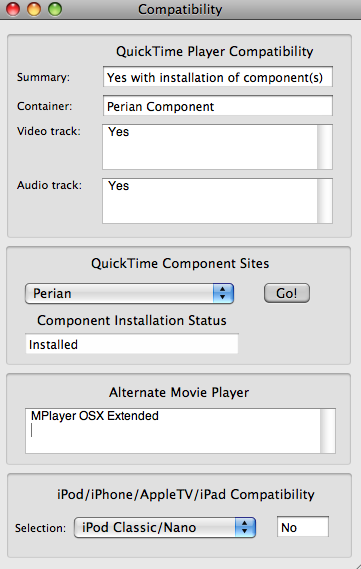
Task: Minimize the window with the yellow button
Action: 34,9
